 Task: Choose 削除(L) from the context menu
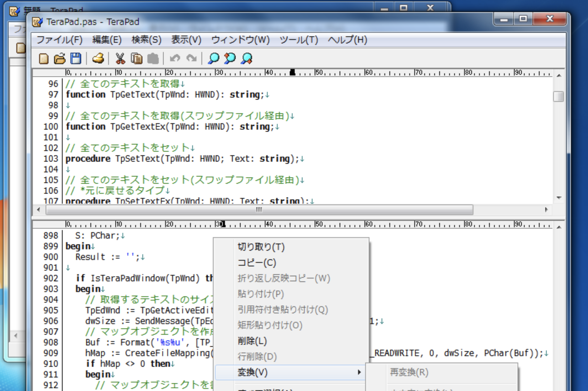(291, 341)
